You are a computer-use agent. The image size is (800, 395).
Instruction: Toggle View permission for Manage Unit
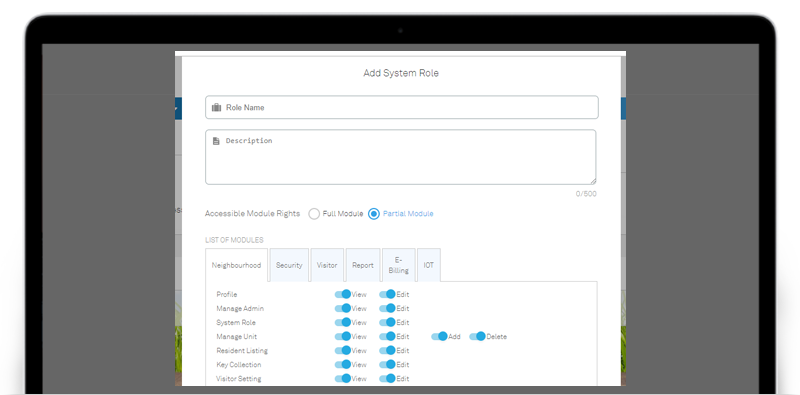tap(343, 336)
